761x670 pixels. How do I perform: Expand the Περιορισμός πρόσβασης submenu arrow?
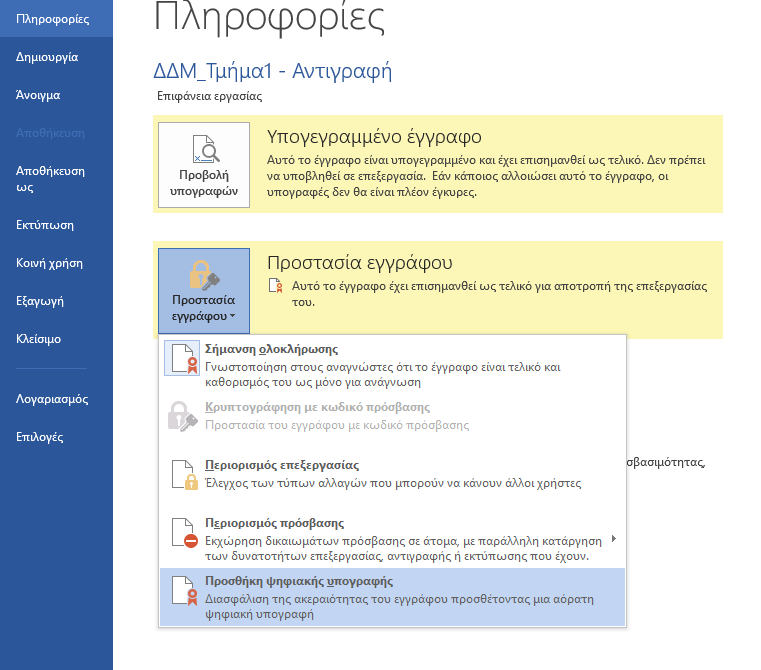[614, 538]
